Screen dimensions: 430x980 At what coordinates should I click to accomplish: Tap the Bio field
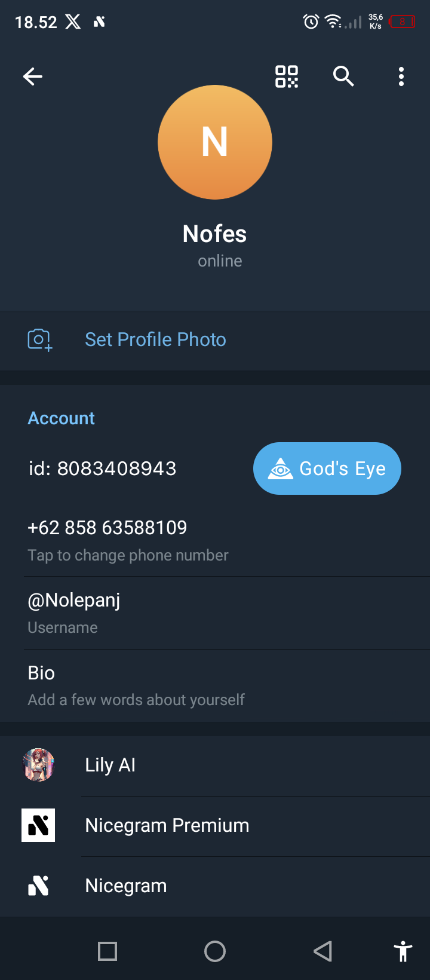click(x=42, y=673)
